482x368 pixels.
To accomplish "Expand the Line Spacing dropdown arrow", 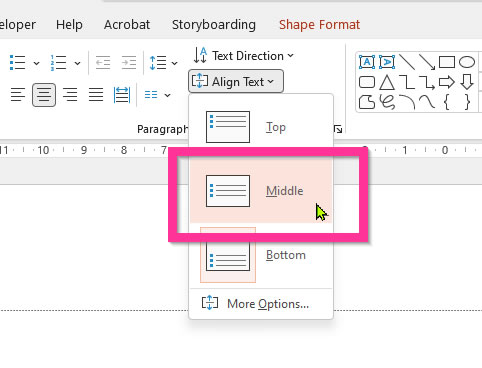I will pyautogui.click(x=174, y=63).
